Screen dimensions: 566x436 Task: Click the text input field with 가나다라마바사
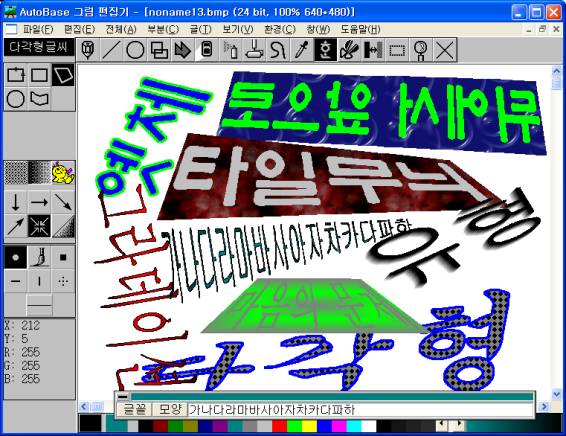[x=360, y=410]
